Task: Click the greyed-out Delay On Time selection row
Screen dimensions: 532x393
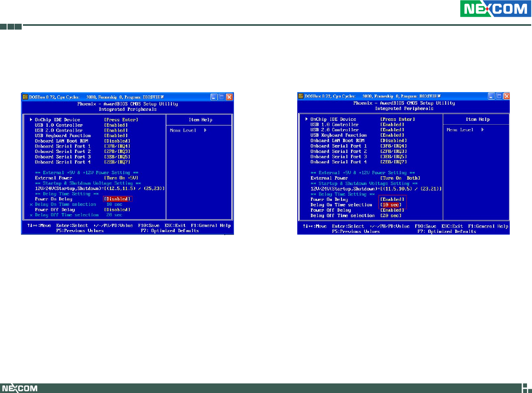Action: coord(76,204)
